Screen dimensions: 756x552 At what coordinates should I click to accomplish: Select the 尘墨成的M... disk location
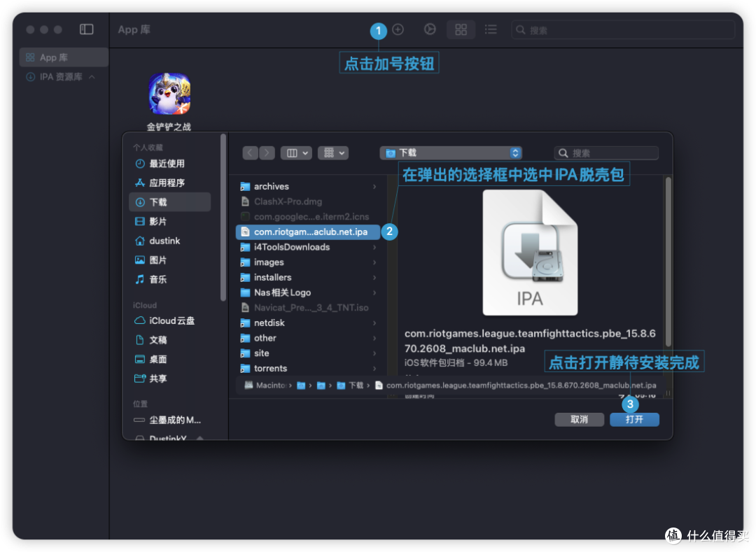[x=169, y=420]
